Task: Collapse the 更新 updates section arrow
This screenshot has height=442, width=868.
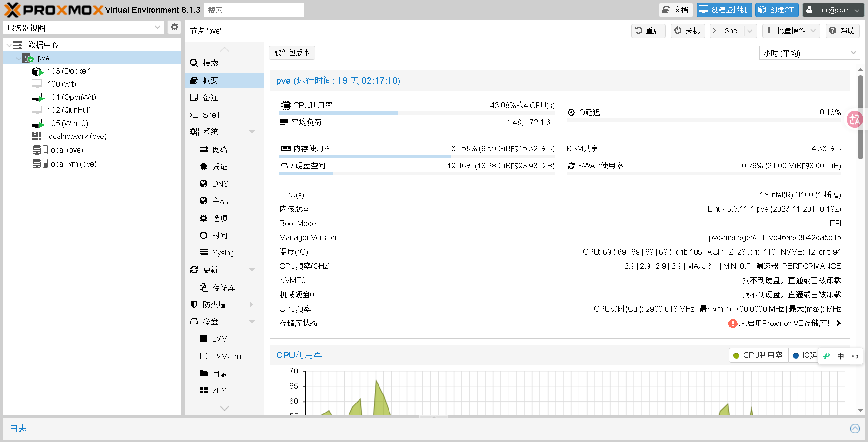Action: click(x=252, y=270)
